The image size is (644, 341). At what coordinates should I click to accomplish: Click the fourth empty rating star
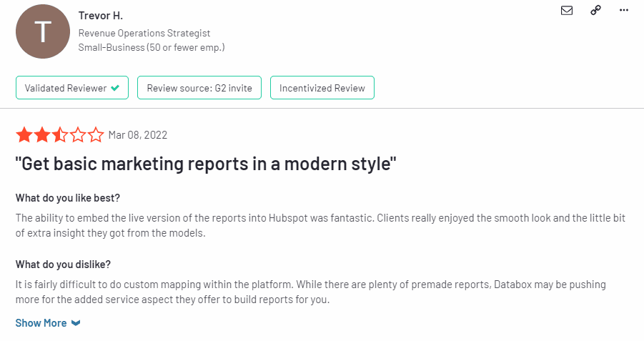point(78,135)
